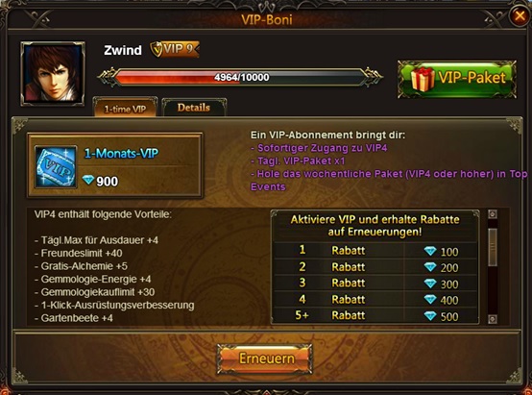Screen dimensions: 532x395
Task: Click the diamond icon beside 100 Rabatt
Action: click(x=430, y=251)
